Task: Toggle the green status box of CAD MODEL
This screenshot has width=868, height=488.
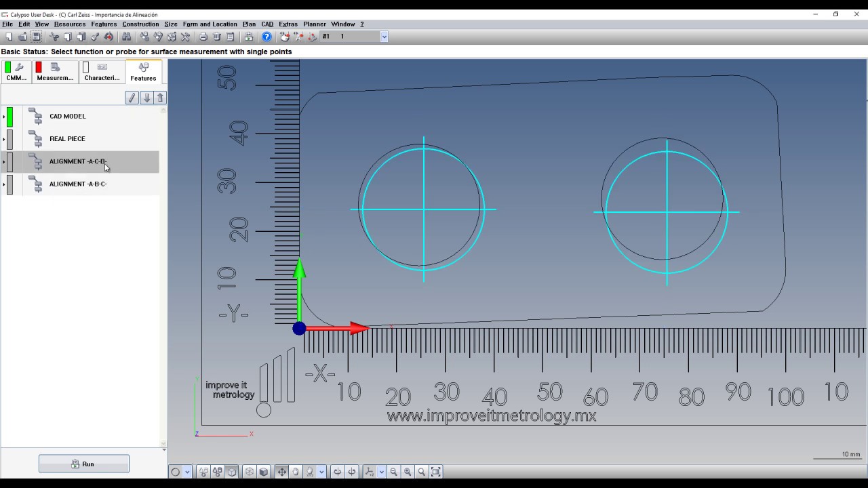Action: click(x=9, y=116)
